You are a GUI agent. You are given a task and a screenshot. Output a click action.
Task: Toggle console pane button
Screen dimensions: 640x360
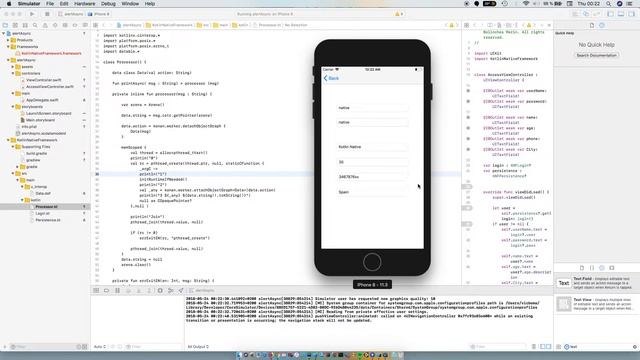coord(549,347)
